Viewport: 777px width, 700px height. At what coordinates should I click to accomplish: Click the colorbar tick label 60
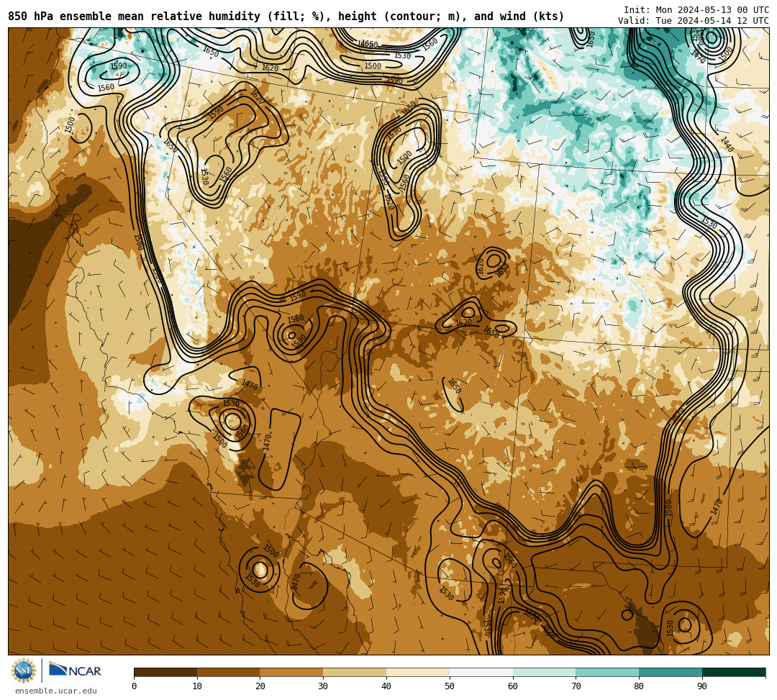click(x=513, y=686)
